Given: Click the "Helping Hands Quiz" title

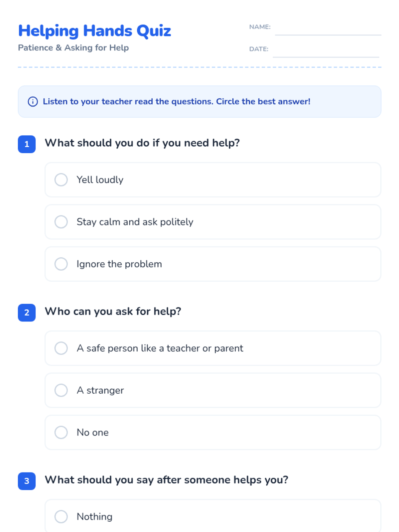Looking at the screenshot, I should point(94,31).
